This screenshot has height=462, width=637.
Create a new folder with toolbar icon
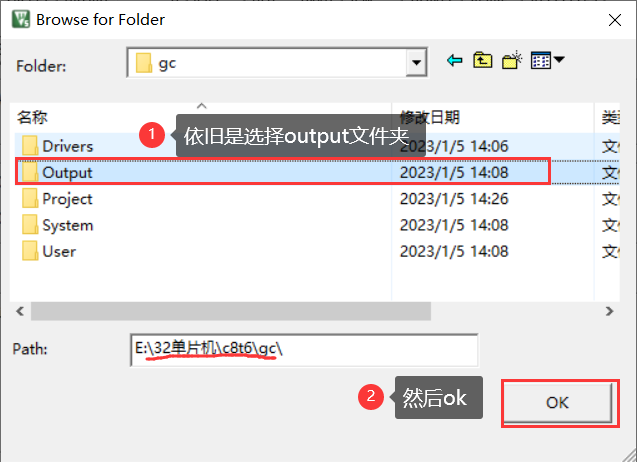511,60
